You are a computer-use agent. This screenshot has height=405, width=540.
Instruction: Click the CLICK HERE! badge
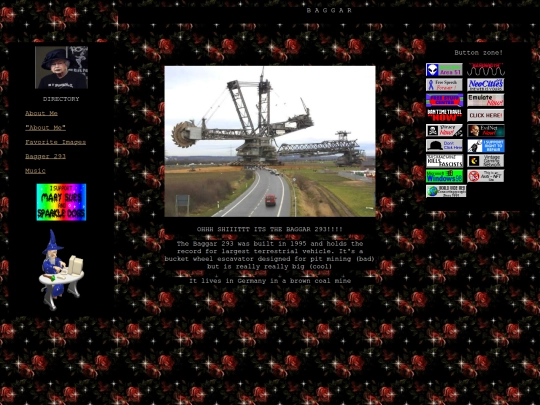pos(486,115)
